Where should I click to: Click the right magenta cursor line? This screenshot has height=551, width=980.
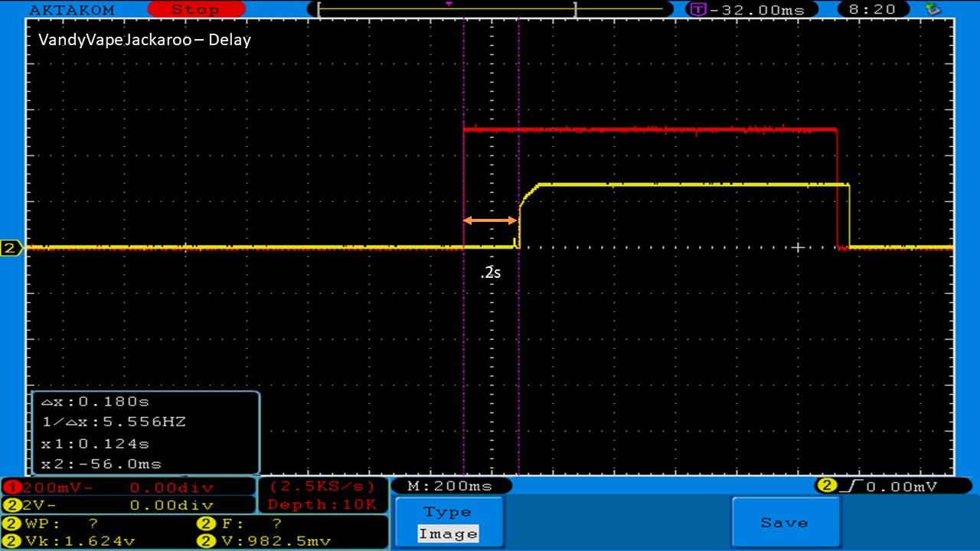tap(518, 344)
